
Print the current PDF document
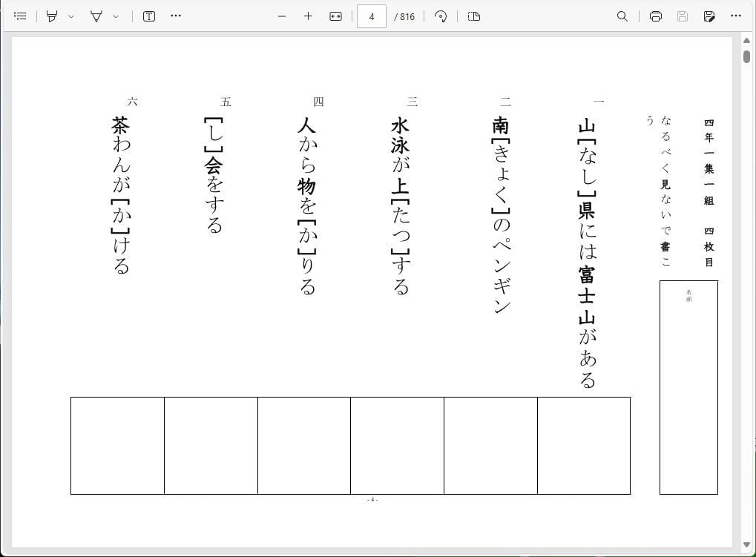[x=655, y=16]
